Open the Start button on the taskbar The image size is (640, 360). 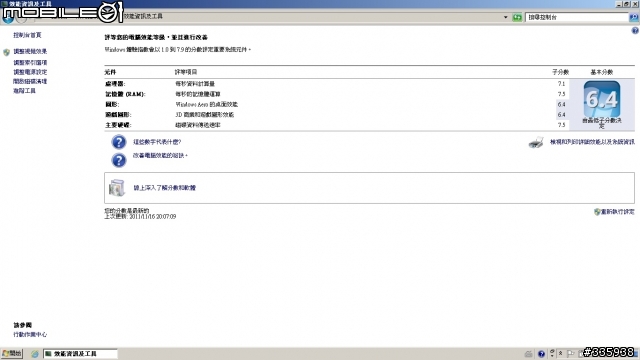pyautogui.click(x=11, y=353)
